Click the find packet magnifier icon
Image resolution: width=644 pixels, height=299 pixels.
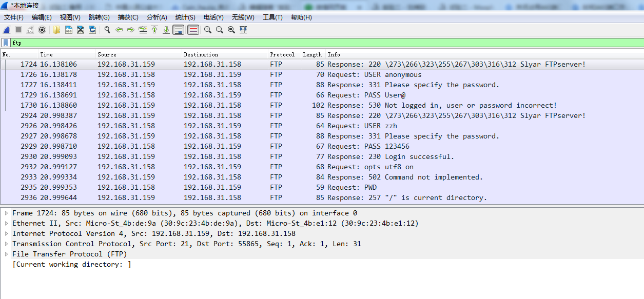107,30
